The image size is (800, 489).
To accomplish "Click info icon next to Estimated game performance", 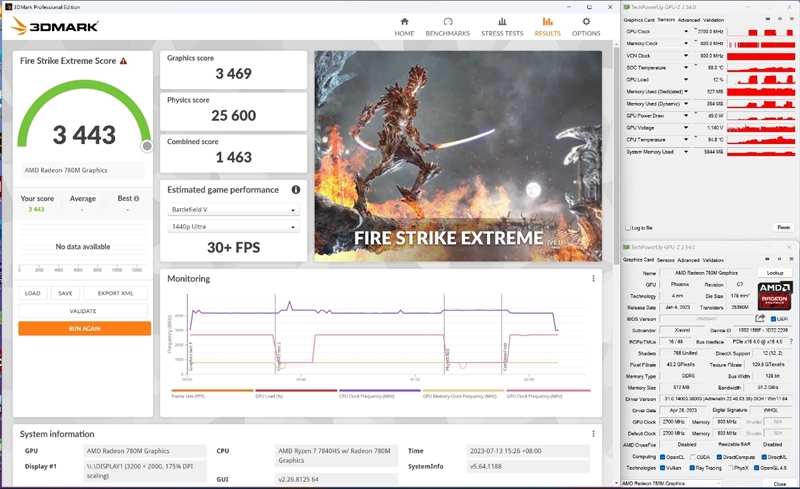I will pos(296,190).
